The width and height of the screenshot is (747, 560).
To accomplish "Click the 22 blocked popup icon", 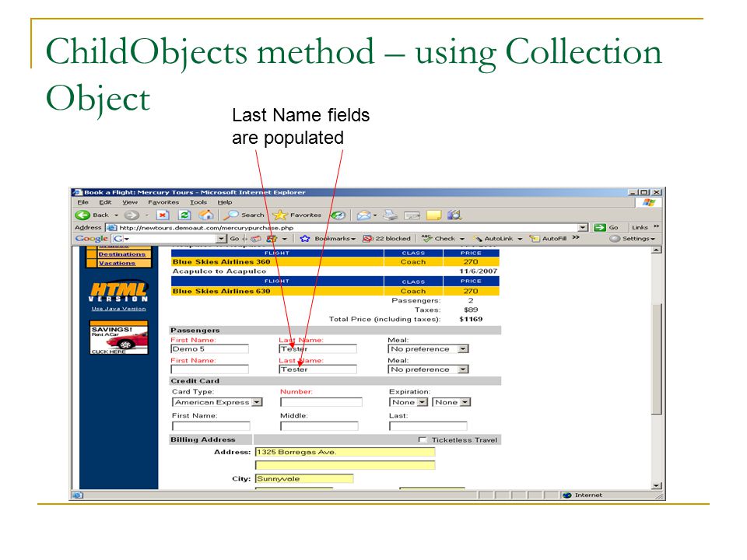I will [x=387, y=239].
